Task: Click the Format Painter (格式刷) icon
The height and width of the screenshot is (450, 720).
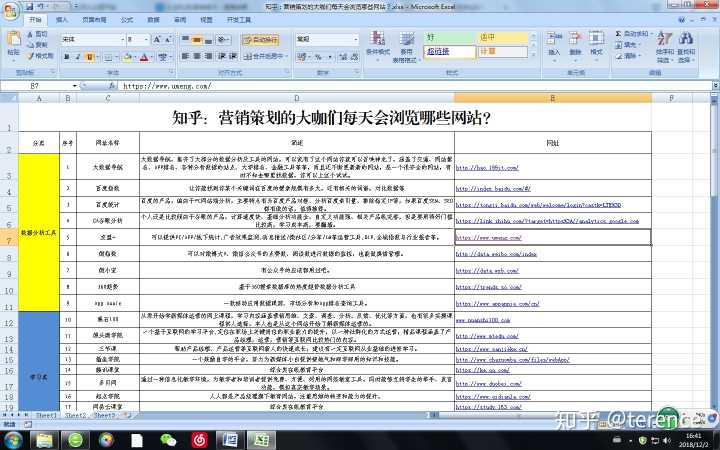Action: click(40, 56)
